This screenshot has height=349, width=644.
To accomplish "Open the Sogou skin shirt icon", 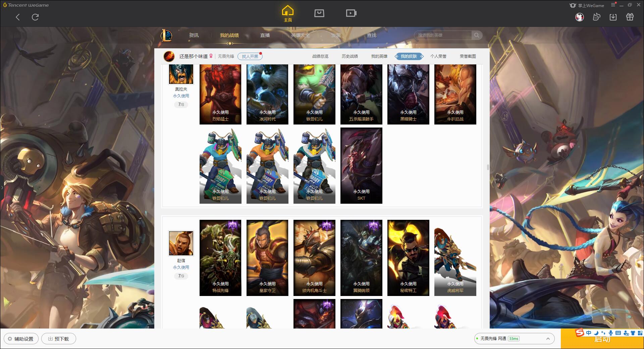I will (633, 333).
